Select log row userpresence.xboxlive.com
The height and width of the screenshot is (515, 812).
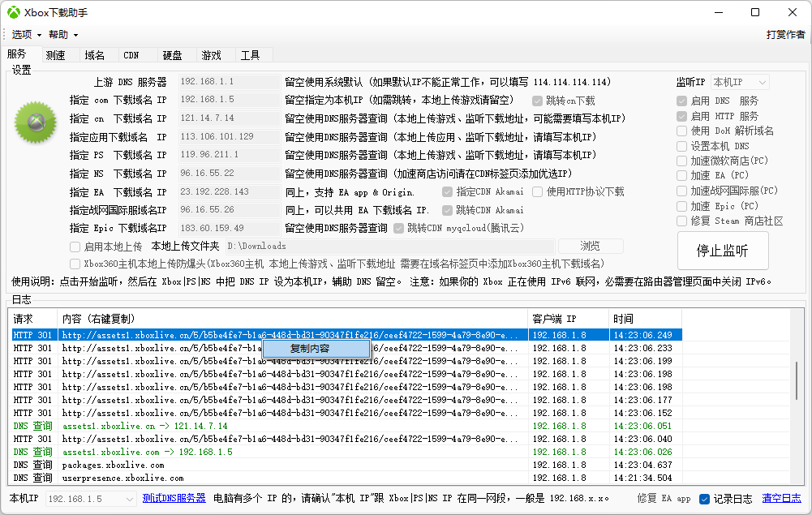pos(346,478)
